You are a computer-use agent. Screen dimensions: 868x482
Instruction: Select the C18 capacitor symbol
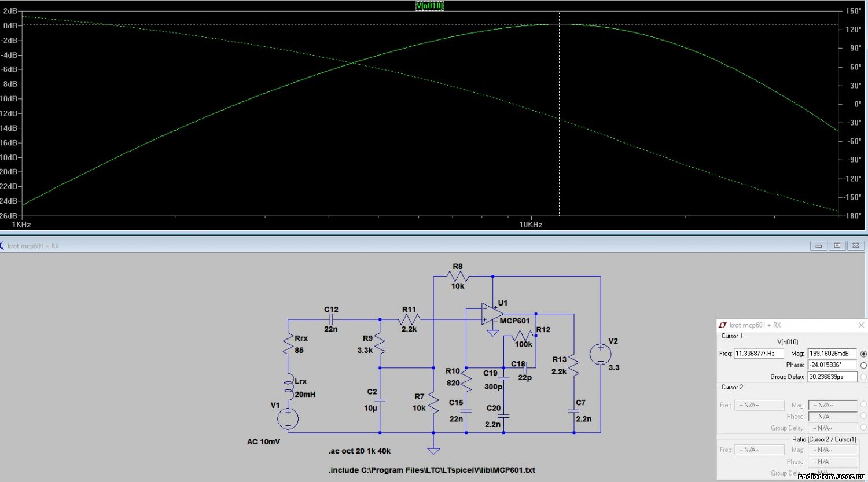point(525,367)
